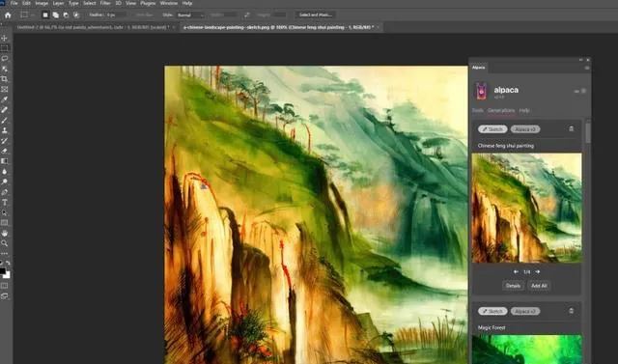Viewport: 618px width, 364px height.
Task: Select the Dodge tool
Action: (x=4, y=182)
